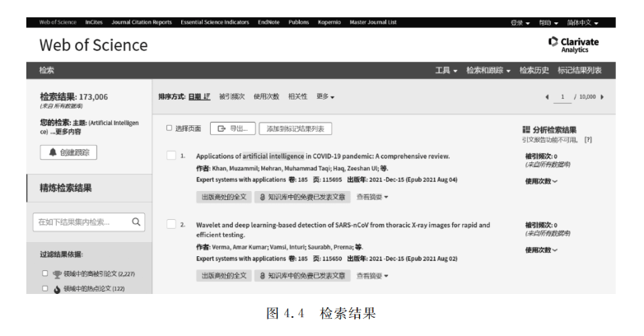The height and width of the screenshot is (336, 644).
Task: Click the 精炼检索结果 panel heading
Action: click(x=66, y=188)
